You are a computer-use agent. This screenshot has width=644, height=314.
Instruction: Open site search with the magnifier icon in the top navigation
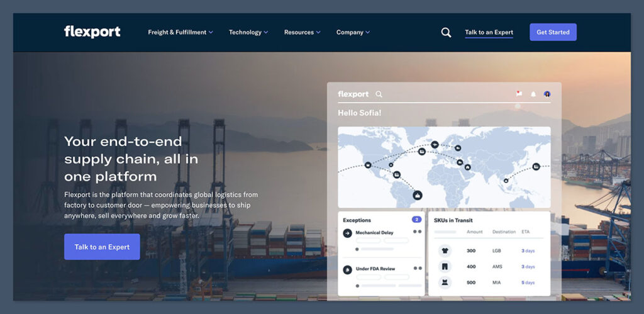[446, 33]
